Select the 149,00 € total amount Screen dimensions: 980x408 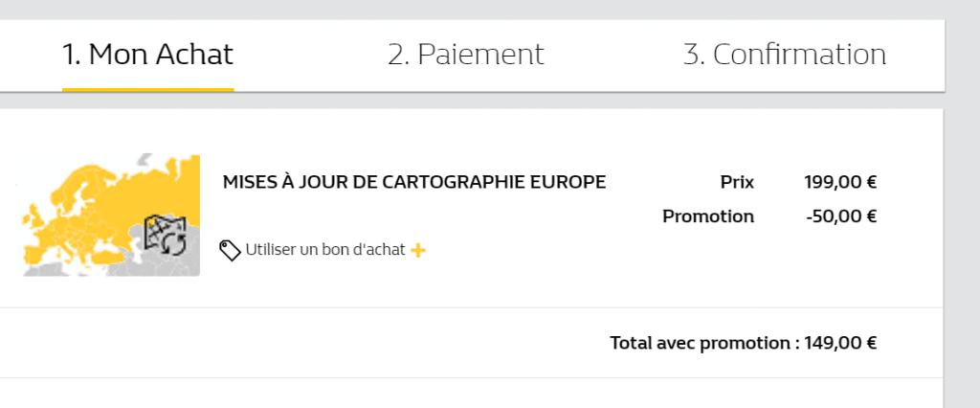pyautogui.click(x=841, y=343)
